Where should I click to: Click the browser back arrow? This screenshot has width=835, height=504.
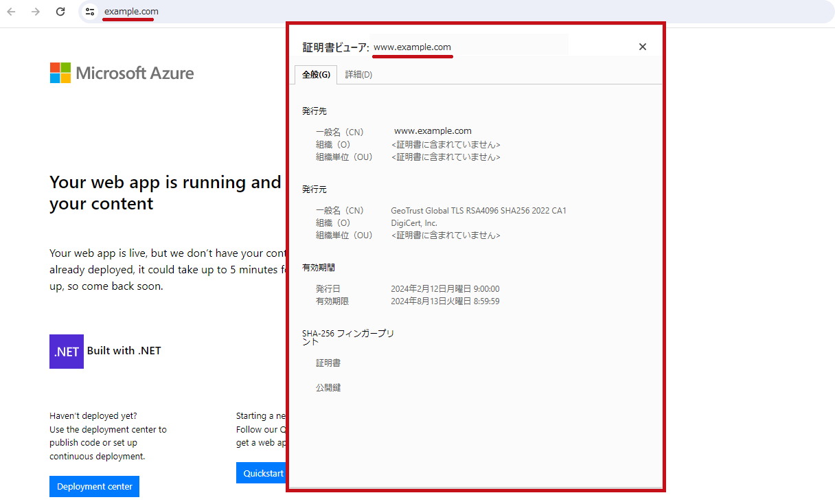click(11, 12)
